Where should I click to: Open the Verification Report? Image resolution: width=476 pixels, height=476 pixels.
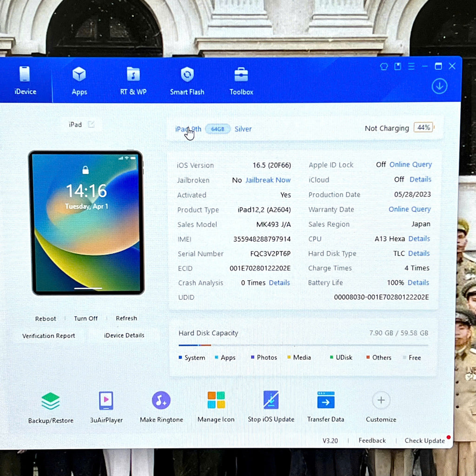48,336
